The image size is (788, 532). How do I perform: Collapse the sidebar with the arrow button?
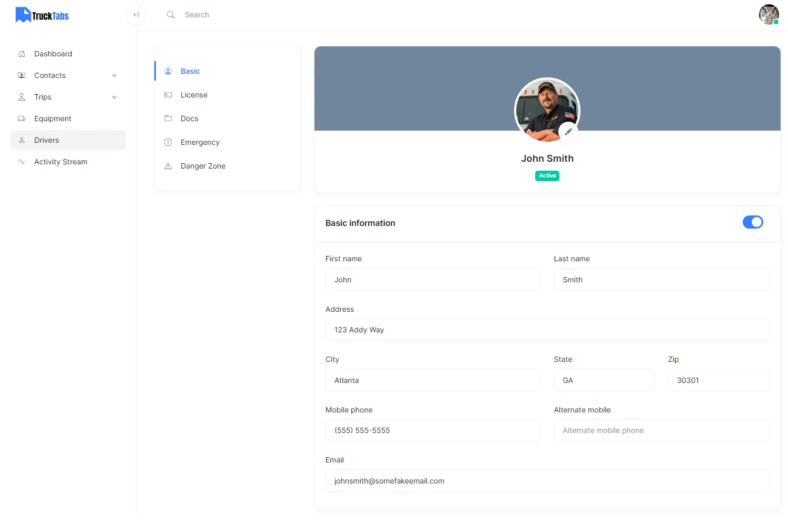[136, 15]
